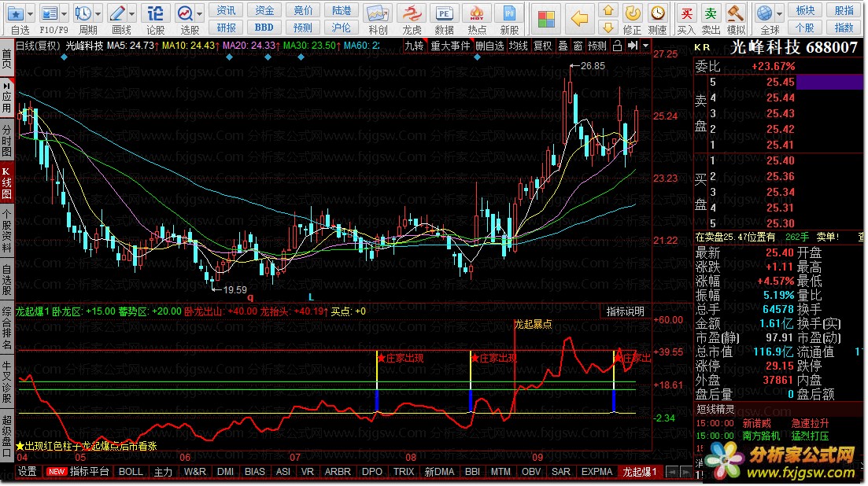Toggle the 窗 window option
This screenshot has width=868, height=486.
coord(578,46)
